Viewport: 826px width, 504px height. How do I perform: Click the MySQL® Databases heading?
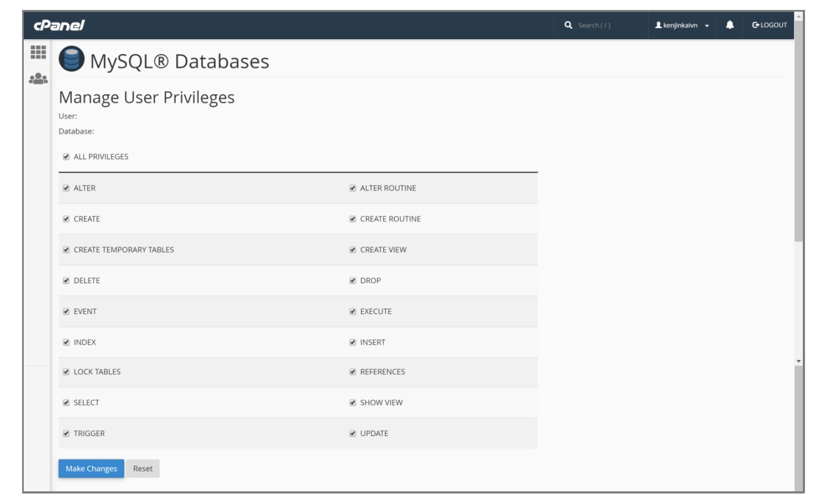point(180,61)
